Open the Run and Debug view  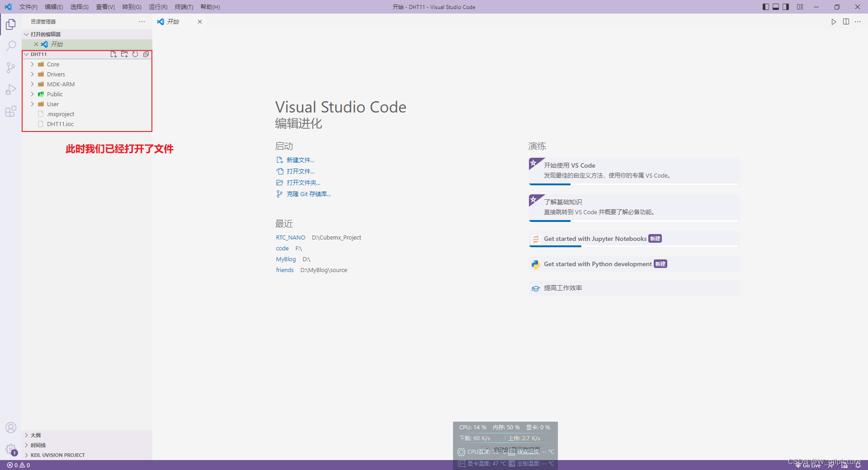(x=11, y=89)
